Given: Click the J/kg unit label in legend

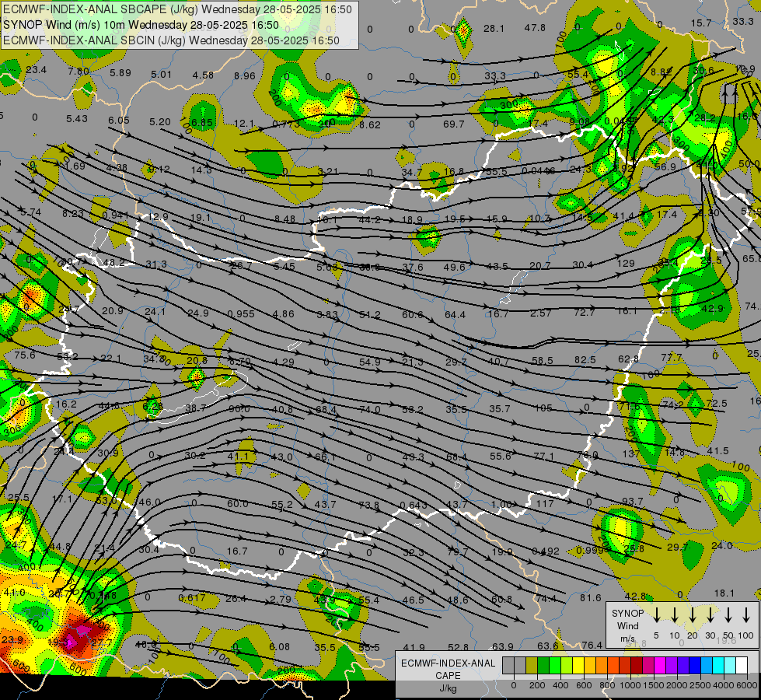Looking at the screenshot, I should [x=448, y=688].
